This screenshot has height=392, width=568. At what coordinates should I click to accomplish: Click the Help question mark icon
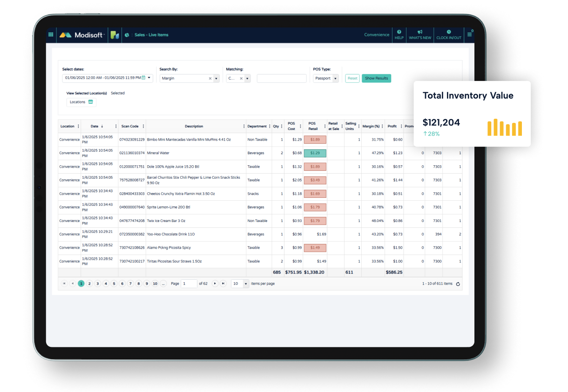tap(399, 32)
